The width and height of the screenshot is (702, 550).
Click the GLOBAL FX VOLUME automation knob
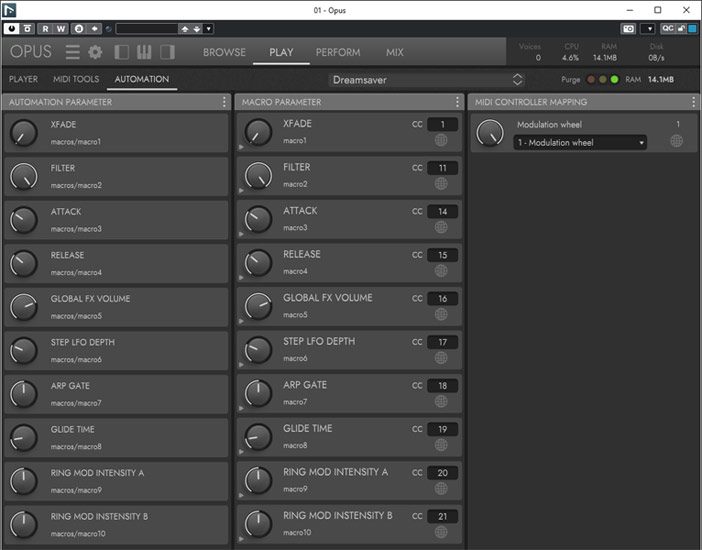(x=23, y=305)
